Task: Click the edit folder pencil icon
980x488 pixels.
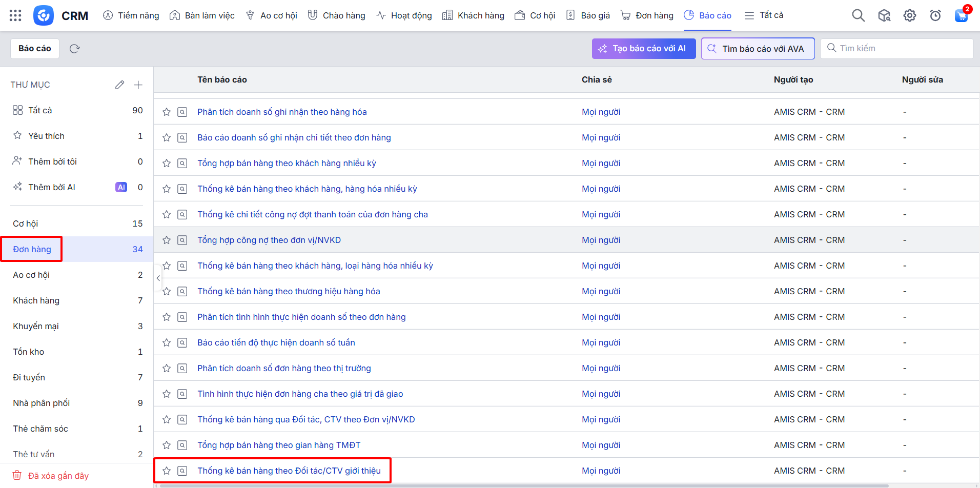Action: tap(119, 85)
